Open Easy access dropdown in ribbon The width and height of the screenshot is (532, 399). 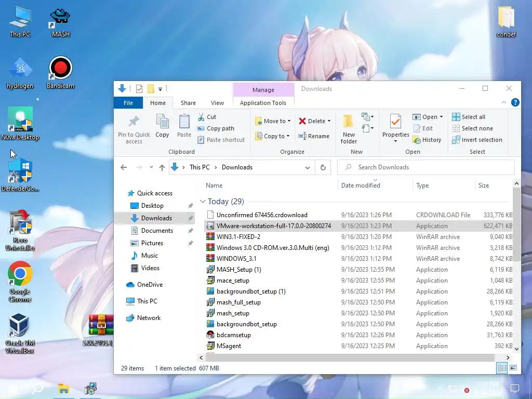point(368,128)
